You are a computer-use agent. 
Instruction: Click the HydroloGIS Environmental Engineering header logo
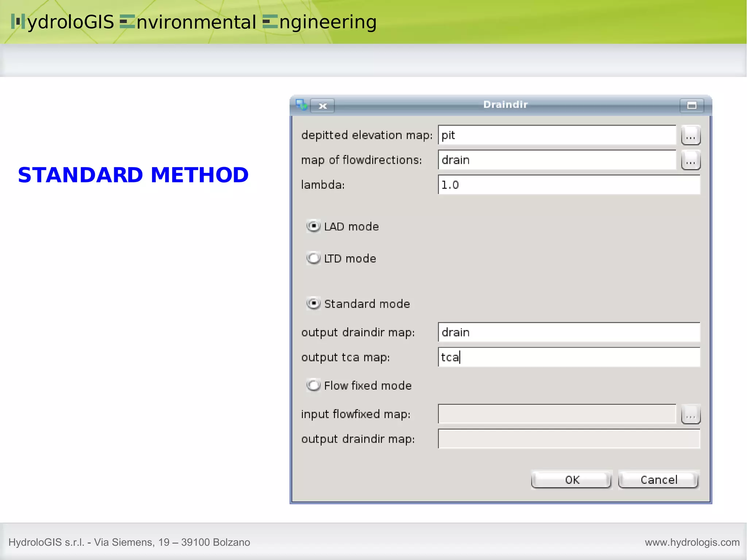(194, 22)
